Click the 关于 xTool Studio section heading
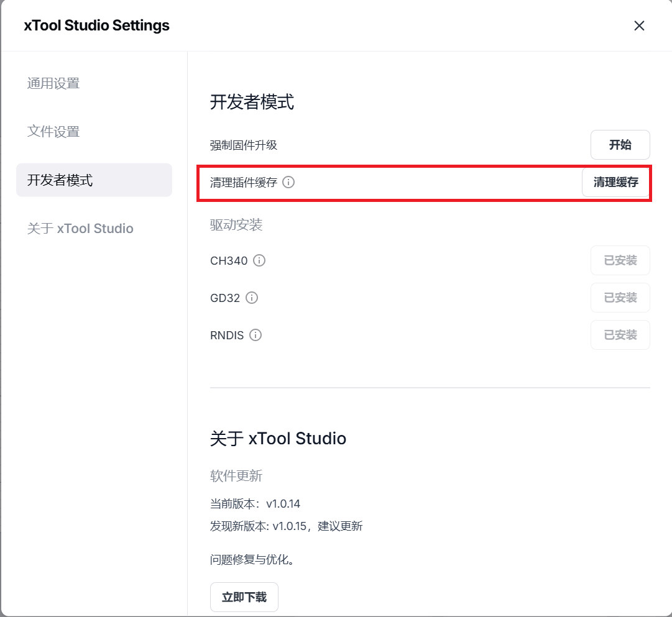The width and height of the screenshot is (672, 617). click(278, 439)
